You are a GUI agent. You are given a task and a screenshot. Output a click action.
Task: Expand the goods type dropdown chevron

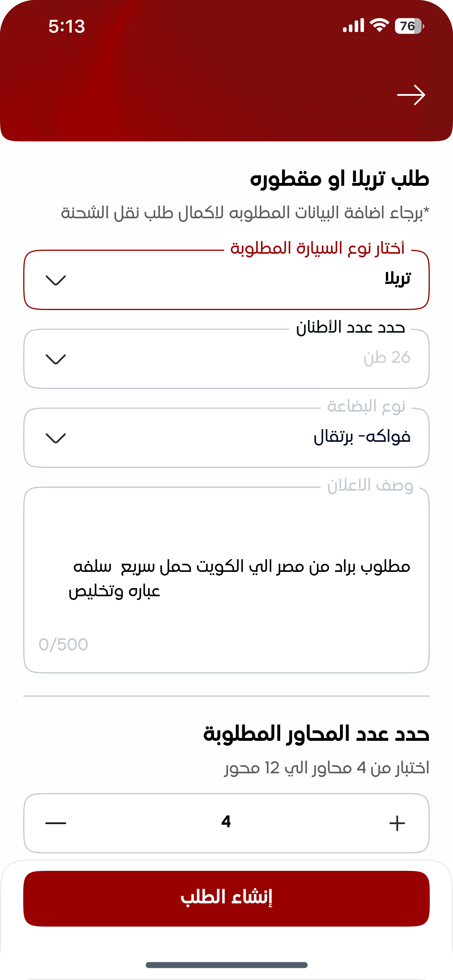tap(55, 438)
